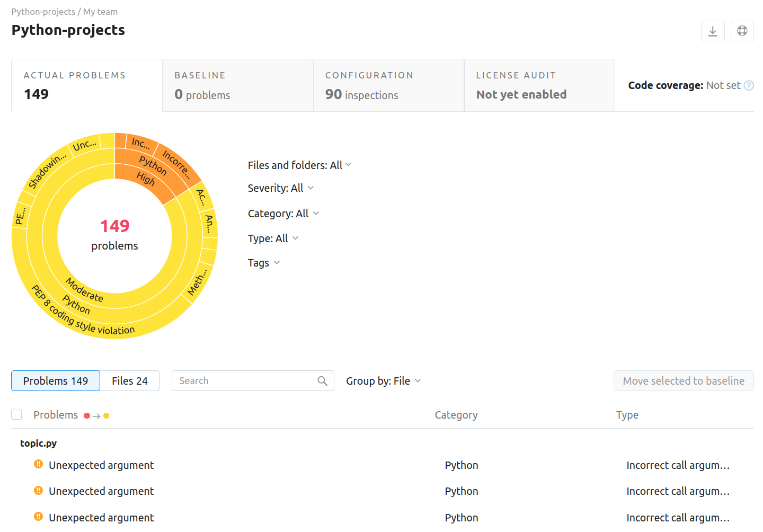Check the select all Problems checkbox

[x=17, y=415]
